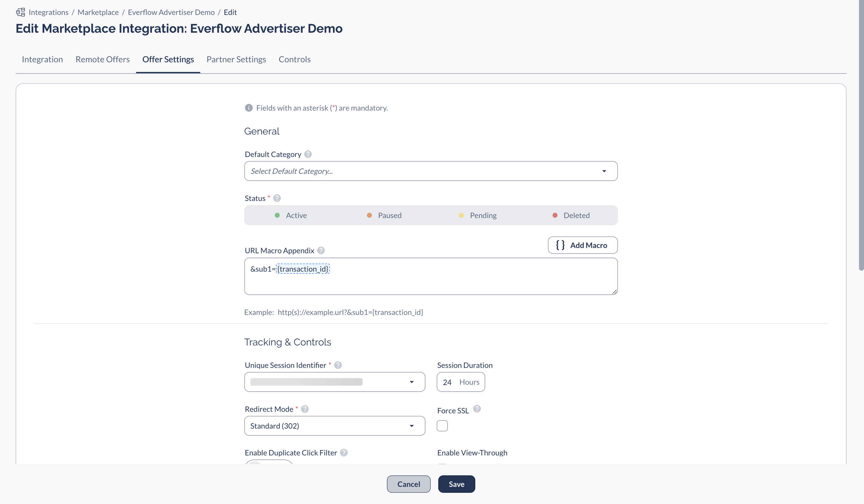Click the Integrations breadcrumb icon
Image resolution: width=864 pixels, height=504 pixels.
click(x=21, y=12)
